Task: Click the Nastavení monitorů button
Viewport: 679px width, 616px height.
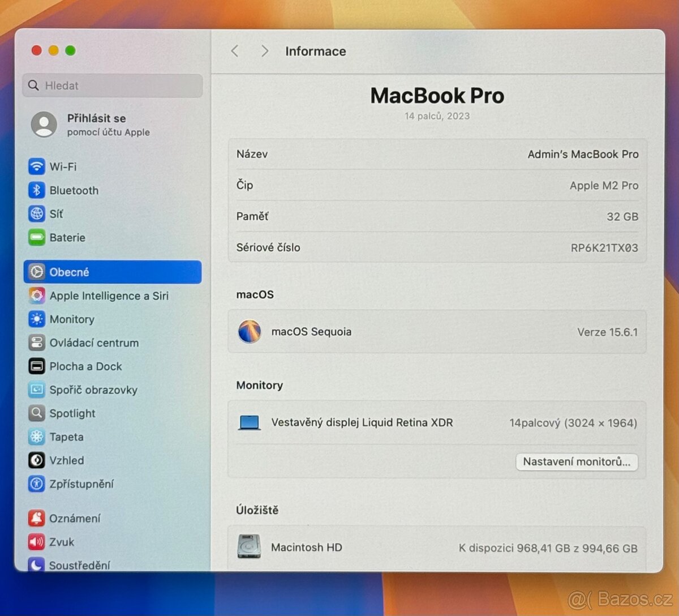Action: pyautogui.click(x=577, y=461)
